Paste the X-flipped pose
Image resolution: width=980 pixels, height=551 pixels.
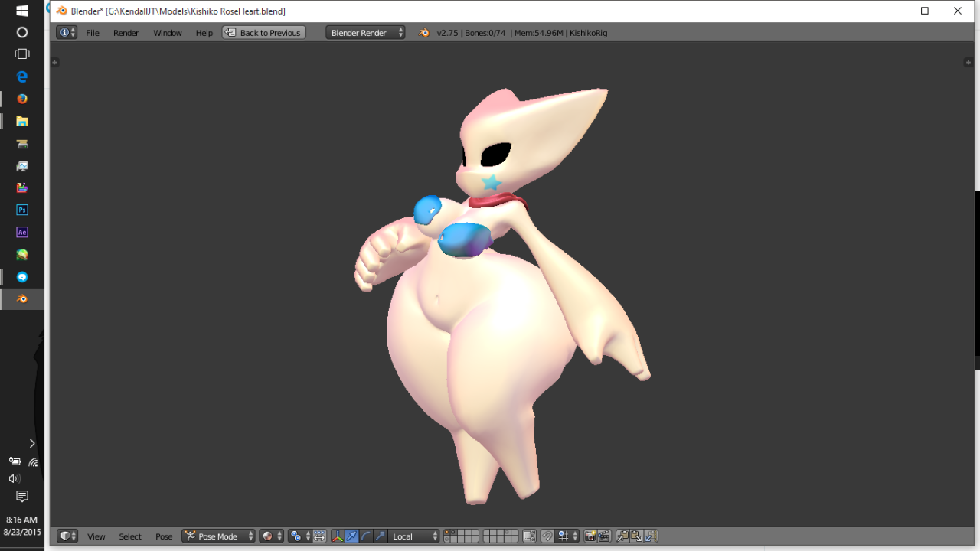[651, 536]
